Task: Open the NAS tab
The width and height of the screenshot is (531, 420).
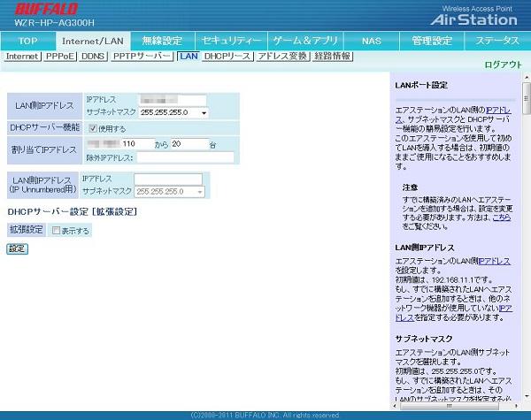Action: (372, 41)
